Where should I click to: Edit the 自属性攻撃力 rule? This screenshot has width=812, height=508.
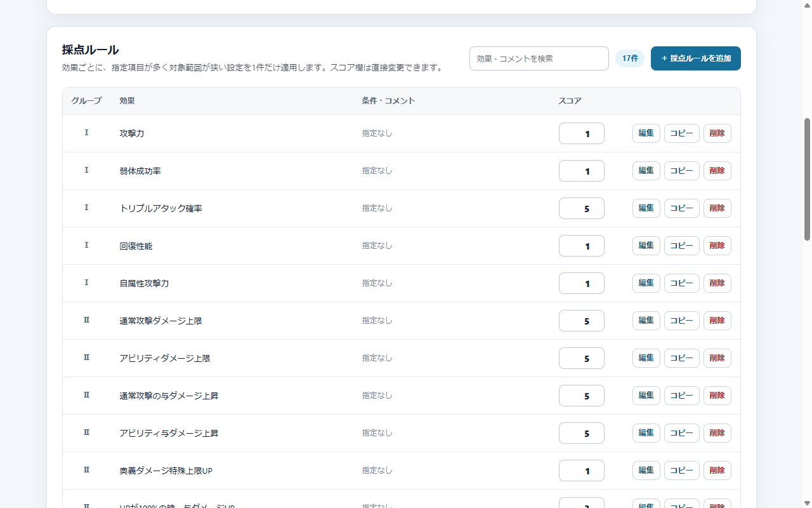tap(646, 283)
